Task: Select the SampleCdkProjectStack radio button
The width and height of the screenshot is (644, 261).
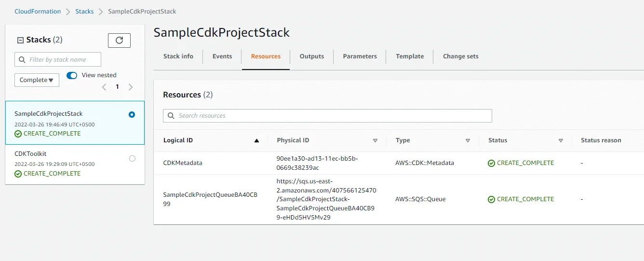Action: click(132, 115)
